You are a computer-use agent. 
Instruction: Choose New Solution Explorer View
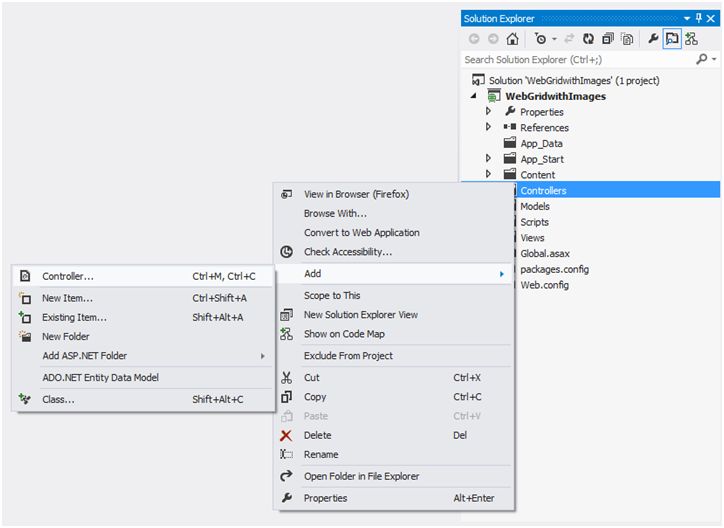[393, 315]
